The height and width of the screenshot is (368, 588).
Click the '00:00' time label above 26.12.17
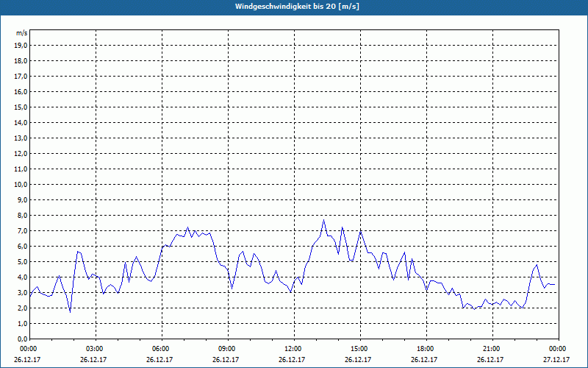click(29, 349)
